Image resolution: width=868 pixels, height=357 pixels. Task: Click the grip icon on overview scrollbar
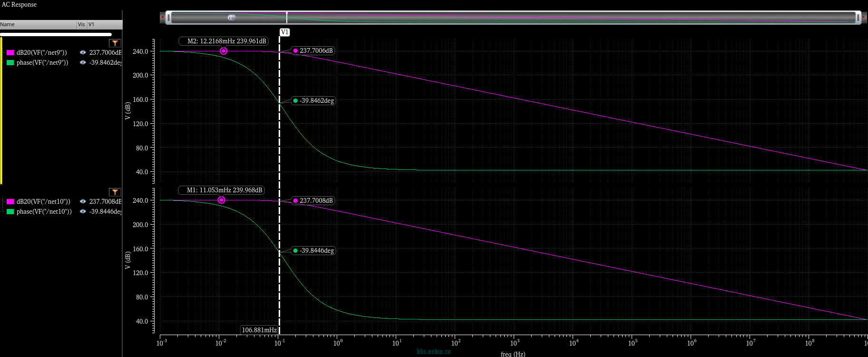pos(232,18)
